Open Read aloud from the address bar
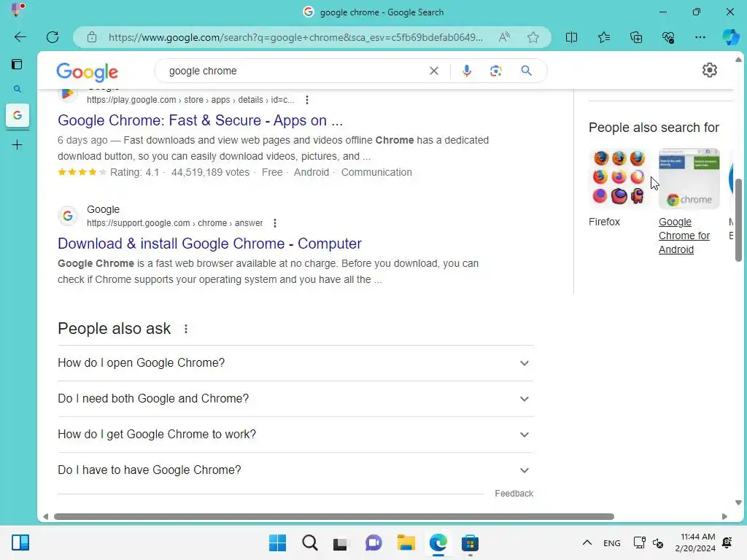Screen dimensions: 747x560 (504, 37)
